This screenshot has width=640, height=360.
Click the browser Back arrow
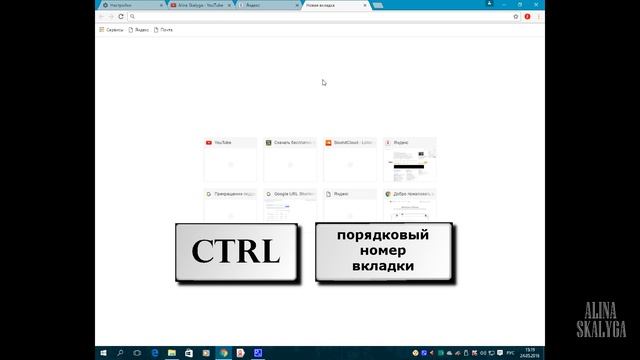point(101,16)
